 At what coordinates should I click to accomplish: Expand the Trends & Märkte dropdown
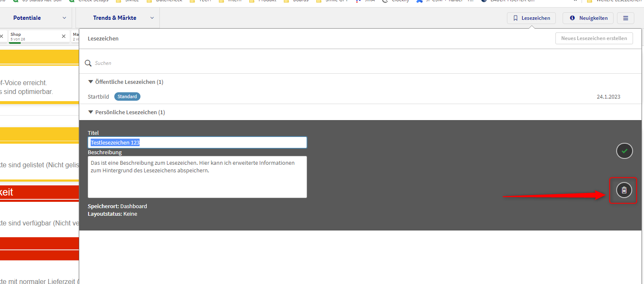tap(152, 18)
